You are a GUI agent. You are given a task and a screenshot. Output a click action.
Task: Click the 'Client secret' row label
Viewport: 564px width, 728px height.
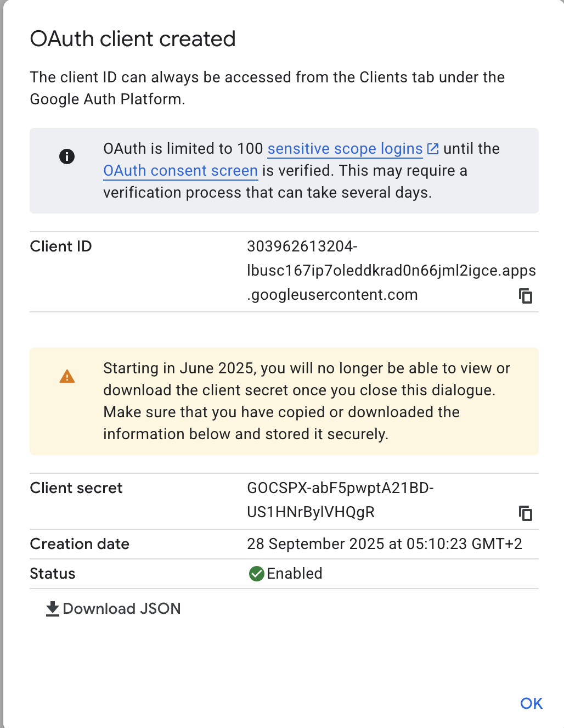pos(76,488)
